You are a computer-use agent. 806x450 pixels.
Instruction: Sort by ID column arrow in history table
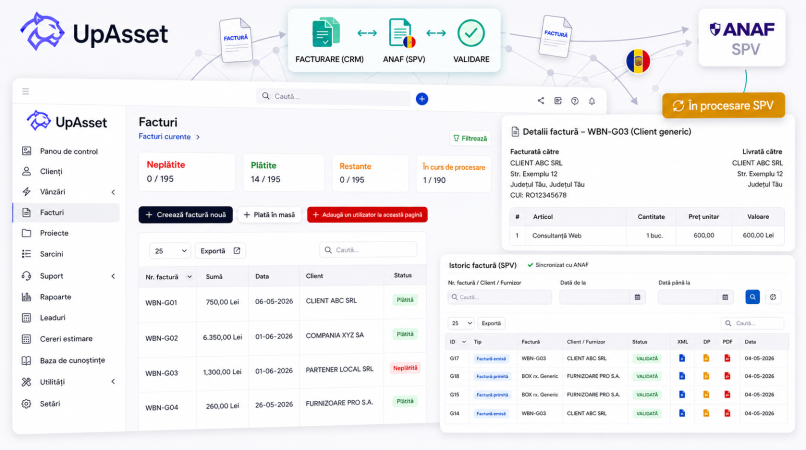pos(464,342)
